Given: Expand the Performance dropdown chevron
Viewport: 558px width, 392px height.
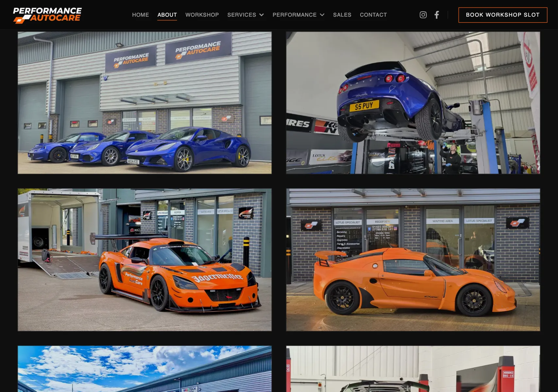Looking at the screenshot, I should 322,15.
